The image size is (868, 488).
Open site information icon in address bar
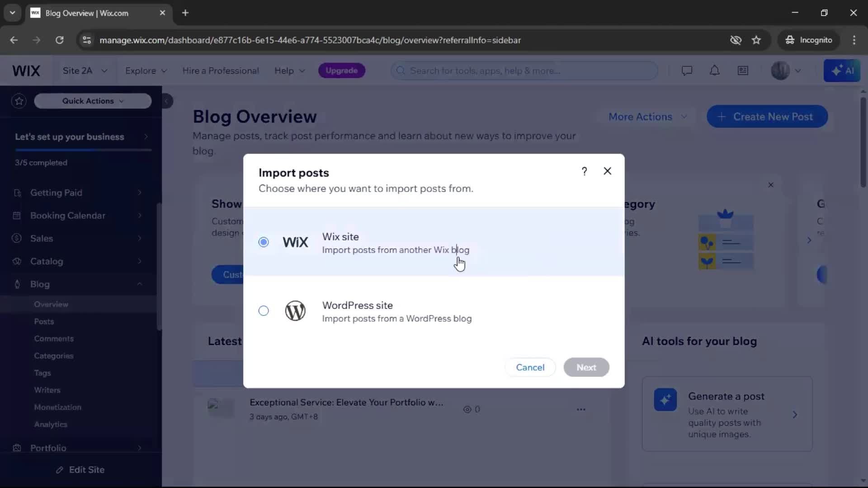click(87, 40)
